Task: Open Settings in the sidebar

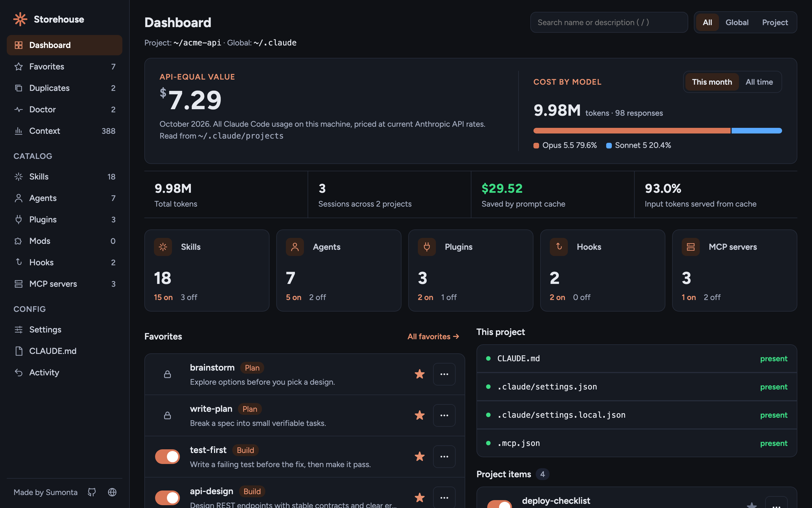Action: [64, 330]
